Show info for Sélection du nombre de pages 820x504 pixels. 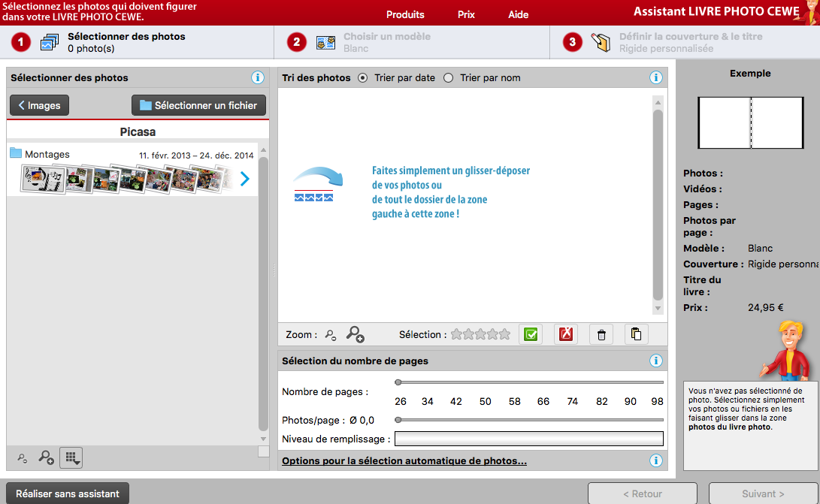tap(656, 361)
